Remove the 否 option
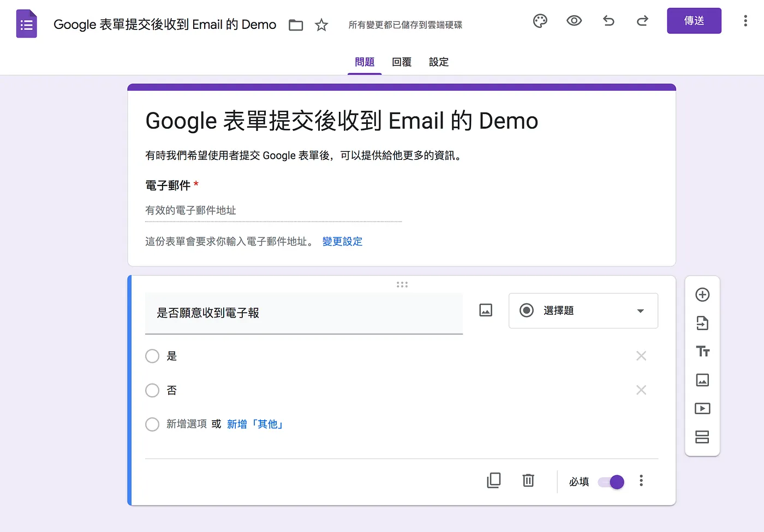The height and width of the screenshot is (532, 764). point(641,390)
